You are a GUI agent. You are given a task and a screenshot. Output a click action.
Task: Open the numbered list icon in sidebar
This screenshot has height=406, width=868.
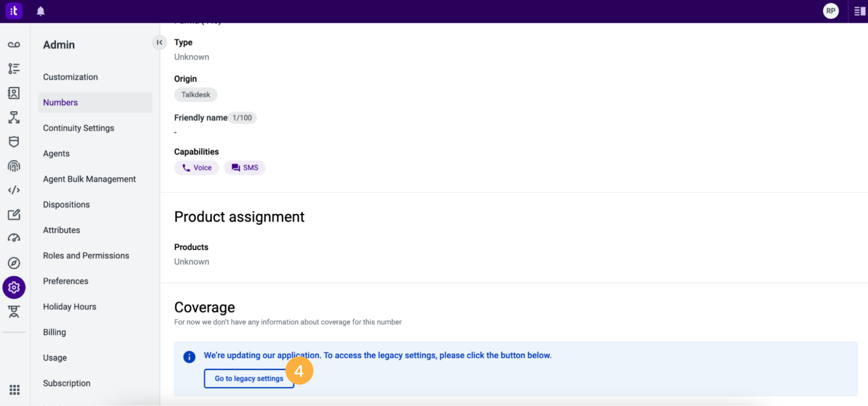coord(14,69)
